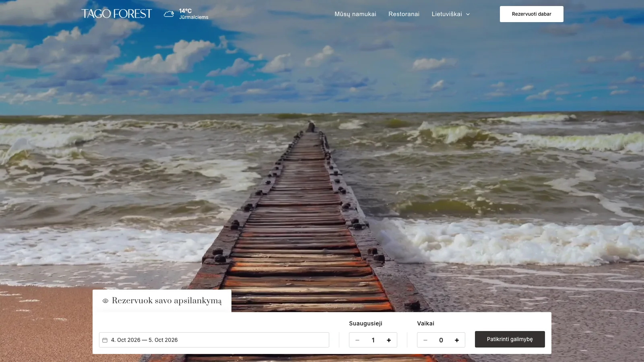Open the Restoranai menu item
Image resolution: width=644 pixels, height=362 pixels.
[x=404, y=14]
